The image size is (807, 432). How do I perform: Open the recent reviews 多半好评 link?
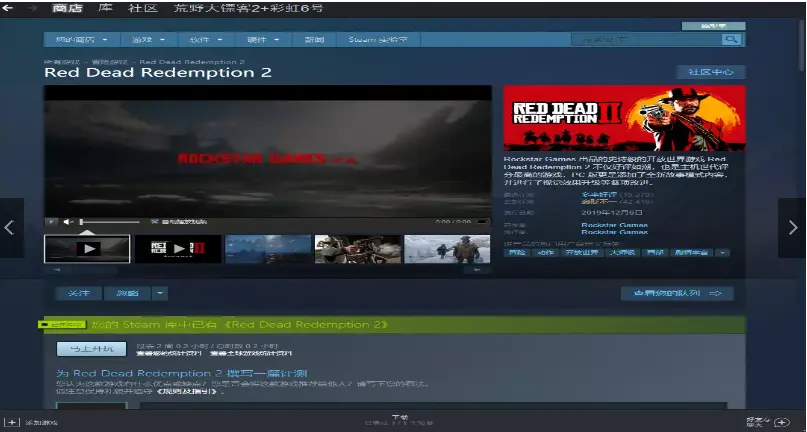(x=599, y=195)
